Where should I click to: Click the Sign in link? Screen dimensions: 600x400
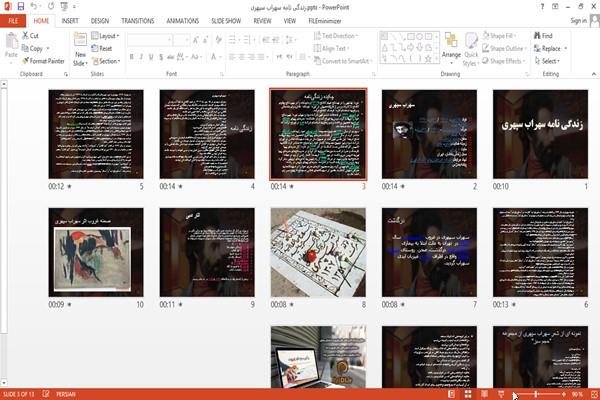(578, 21)
